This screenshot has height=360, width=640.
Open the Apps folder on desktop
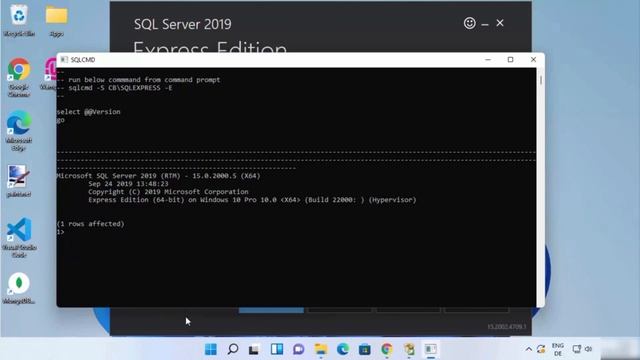(x=56, y=20)
